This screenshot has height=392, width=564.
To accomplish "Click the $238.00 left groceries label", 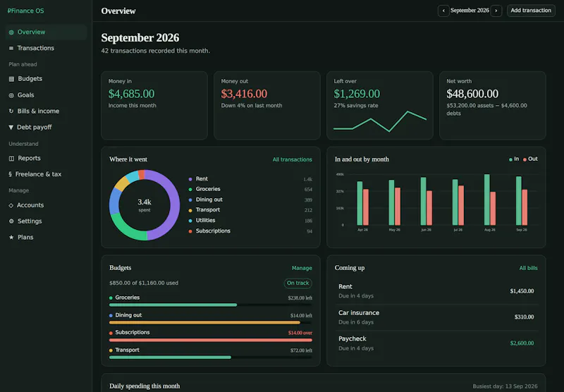I will click(x=300, y=298).
